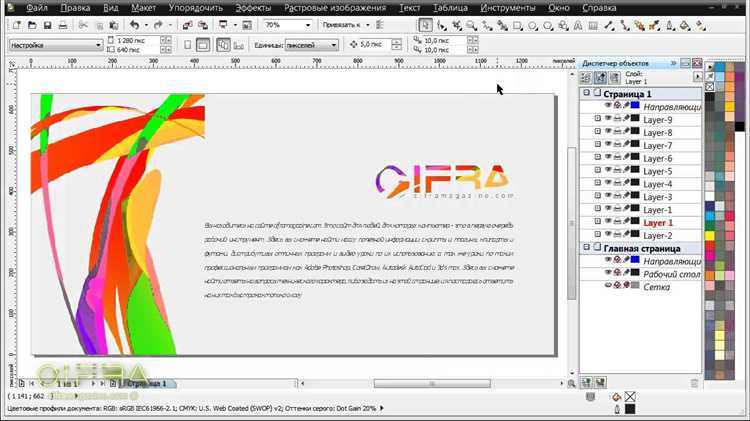Click new layer button at docker bottom
This screenshot has height=421, width=750.
tap(586, 382)
